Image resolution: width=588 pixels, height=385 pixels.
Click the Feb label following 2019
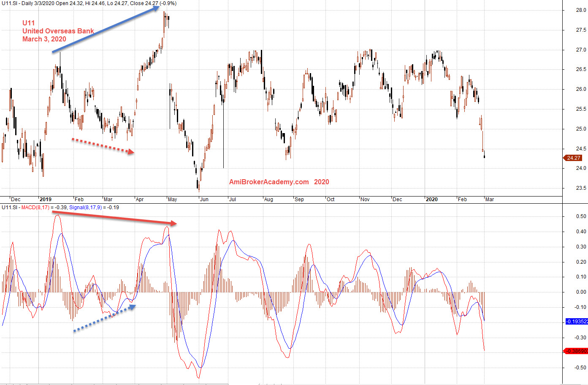tap(79, 199)
